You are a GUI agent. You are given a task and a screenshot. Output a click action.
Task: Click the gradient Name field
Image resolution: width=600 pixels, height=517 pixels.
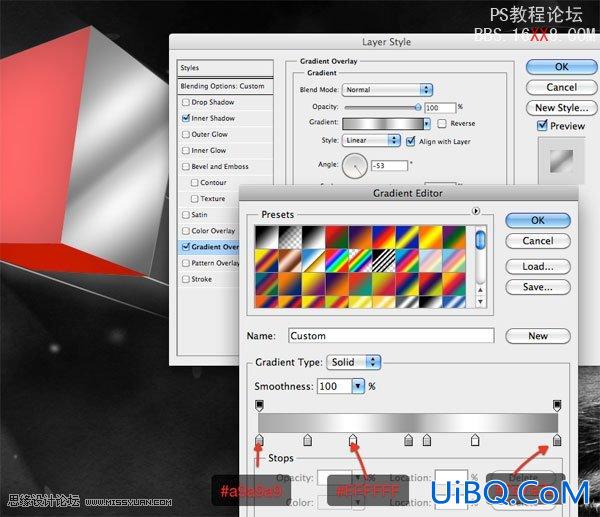[391, 336]
